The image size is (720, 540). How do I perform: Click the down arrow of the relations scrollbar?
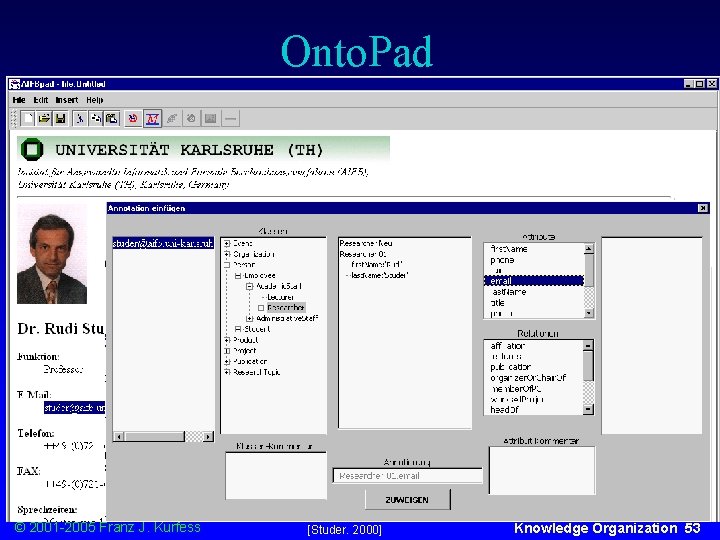(x=588, y=409)
